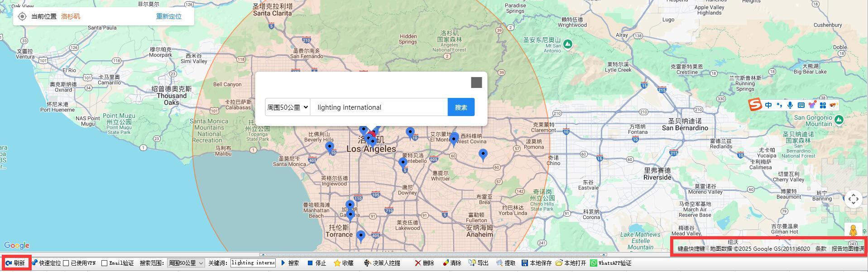Click the 当前位置 target location icon
868x272 pixels.
[x=22, y=17]
